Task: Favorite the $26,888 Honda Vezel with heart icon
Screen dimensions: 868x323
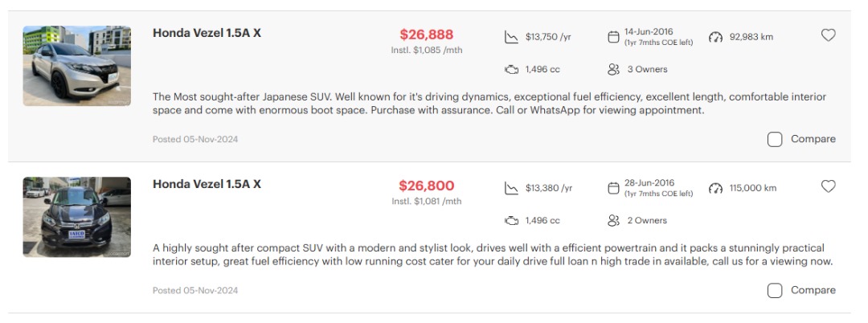Action: [828, 35]
